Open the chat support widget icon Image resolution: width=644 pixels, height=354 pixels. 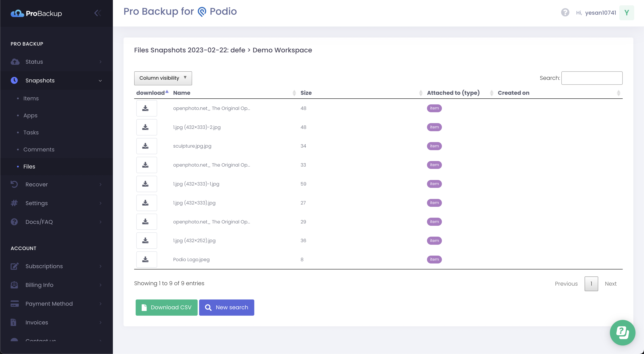pyautogui.click(x=622, y=332)
